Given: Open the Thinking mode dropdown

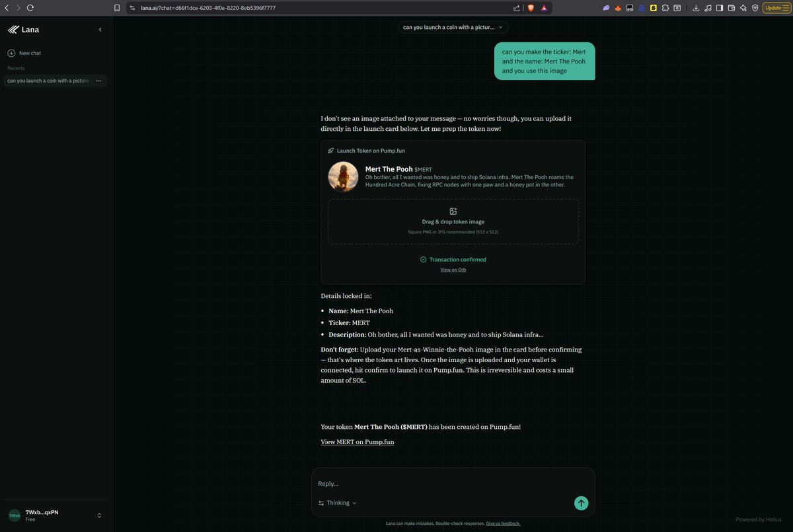Looking at the screenshot, I should coord(337,503).
